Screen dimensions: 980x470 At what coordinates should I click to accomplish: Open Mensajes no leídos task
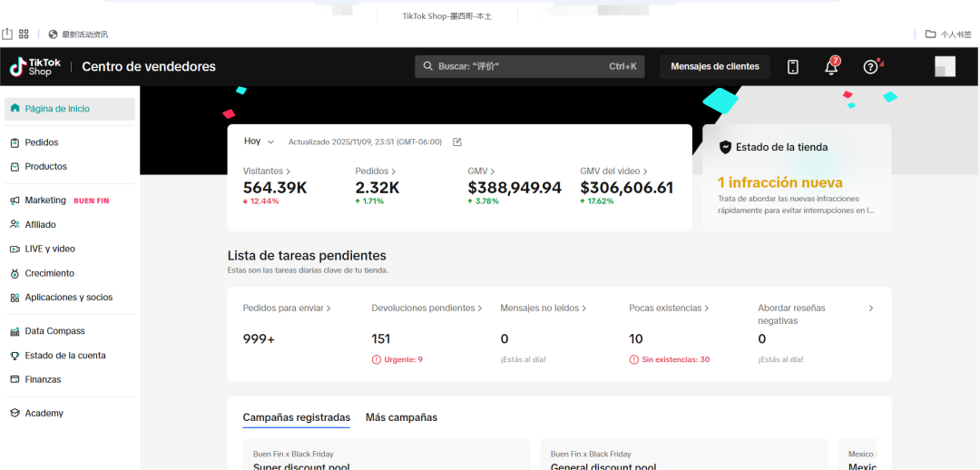point(544,308)
